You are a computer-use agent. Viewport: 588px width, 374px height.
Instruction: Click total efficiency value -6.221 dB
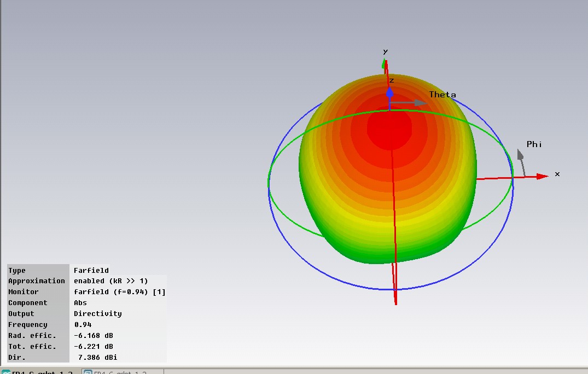point(94,346)
